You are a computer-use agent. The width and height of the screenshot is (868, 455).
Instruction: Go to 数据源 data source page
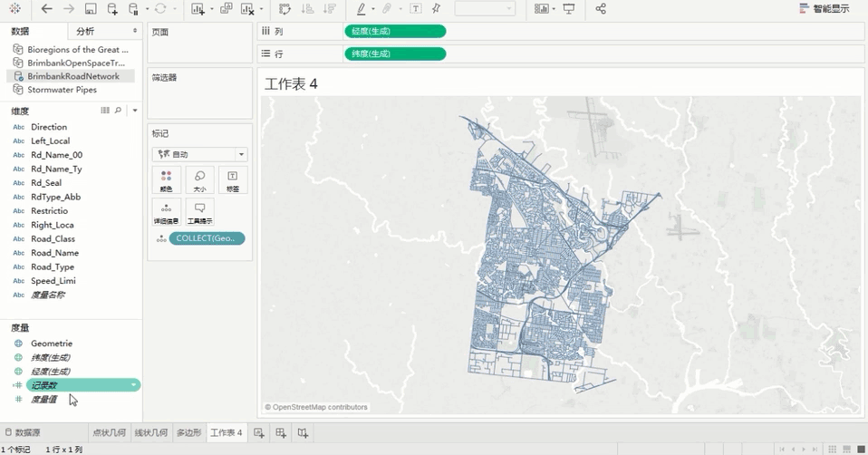click(22, 433)
